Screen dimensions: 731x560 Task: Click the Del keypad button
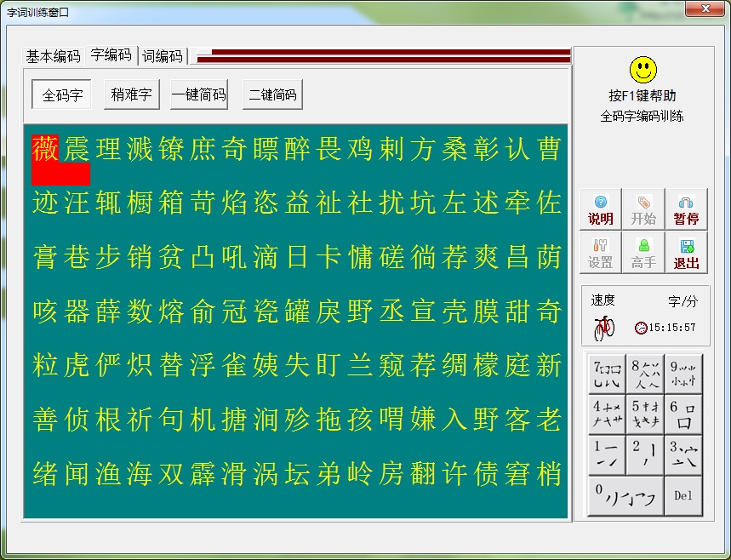click(683, 495)
